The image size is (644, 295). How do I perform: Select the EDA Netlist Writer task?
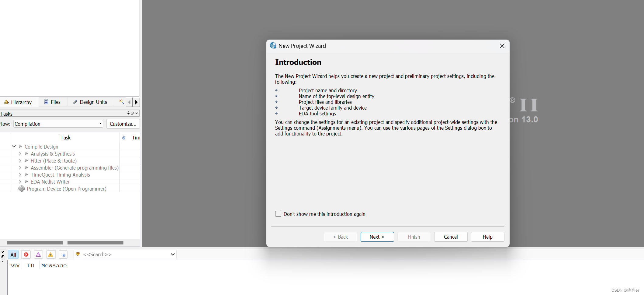50,182
